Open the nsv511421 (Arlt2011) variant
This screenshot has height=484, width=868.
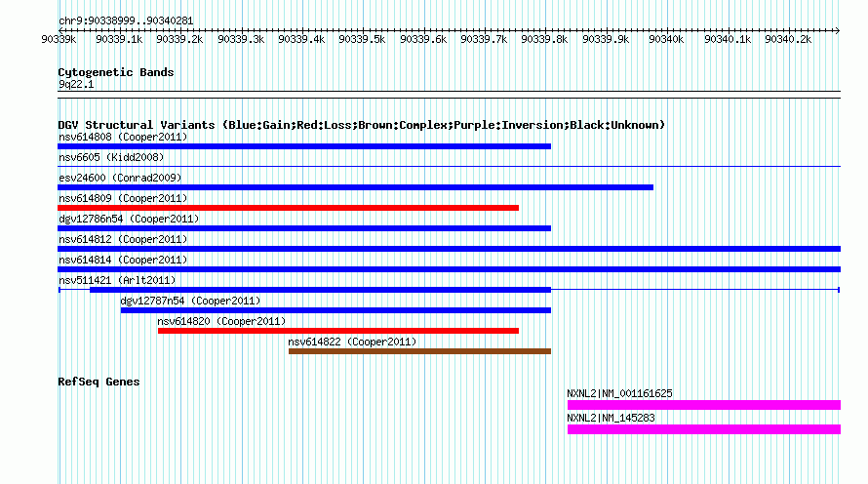coord(117,280)
